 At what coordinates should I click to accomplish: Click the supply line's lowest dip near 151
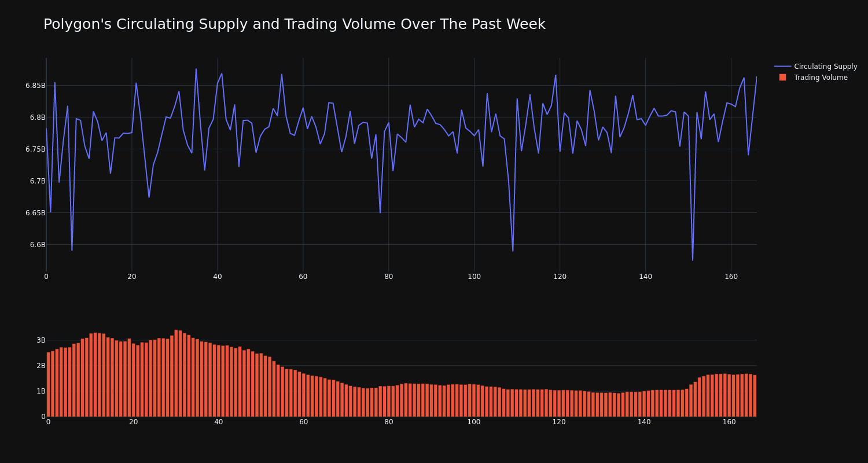pyautogui.click(x=693, y=260)
